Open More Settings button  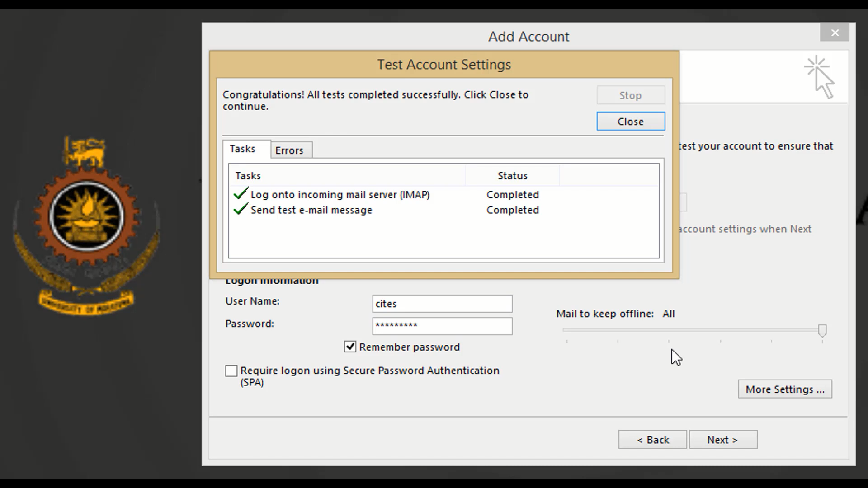tap(785, 389)
